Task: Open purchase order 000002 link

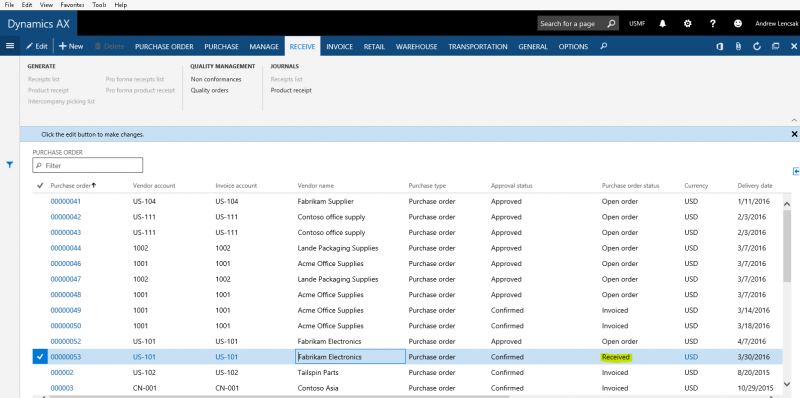Action: point(62,372)
